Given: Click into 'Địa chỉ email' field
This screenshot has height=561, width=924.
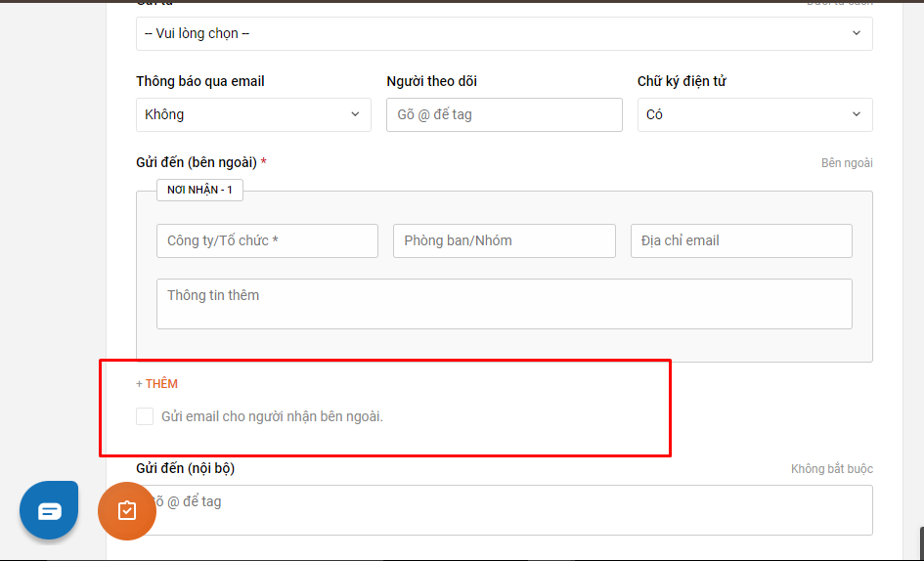Looking at the screenshot, I should pyautogui.click(x=741, y=241).
